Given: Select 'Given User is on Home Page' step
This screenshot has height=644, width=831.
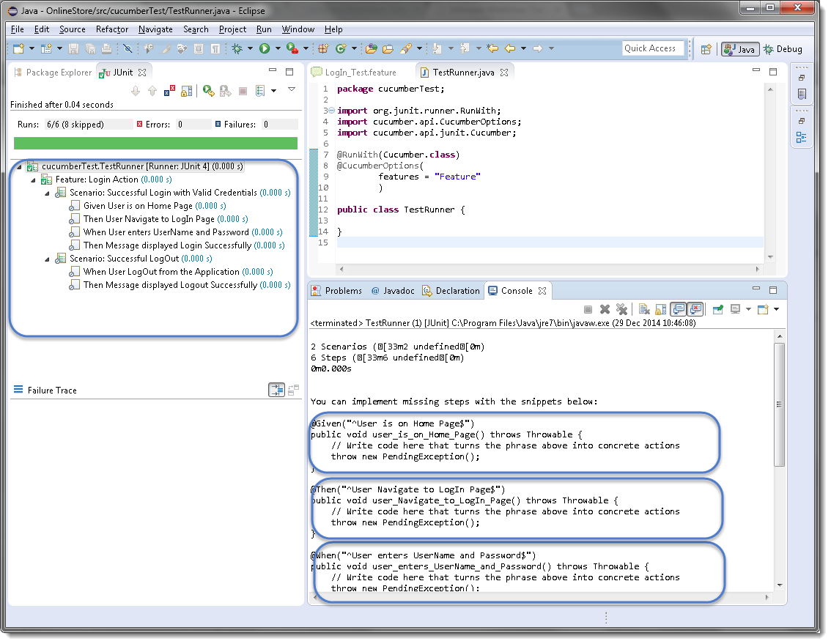Looking at the screenshot, I should tap(147, 206).
